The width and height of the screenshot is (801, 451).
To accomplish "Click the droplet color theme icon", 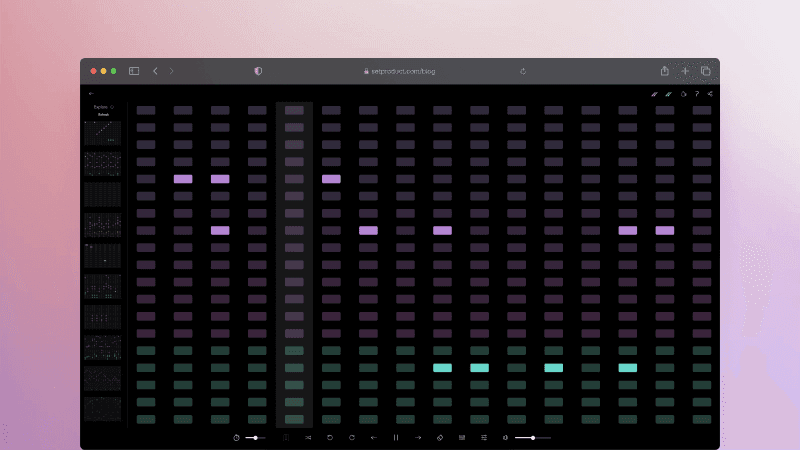I will click(x=684, y=94).
